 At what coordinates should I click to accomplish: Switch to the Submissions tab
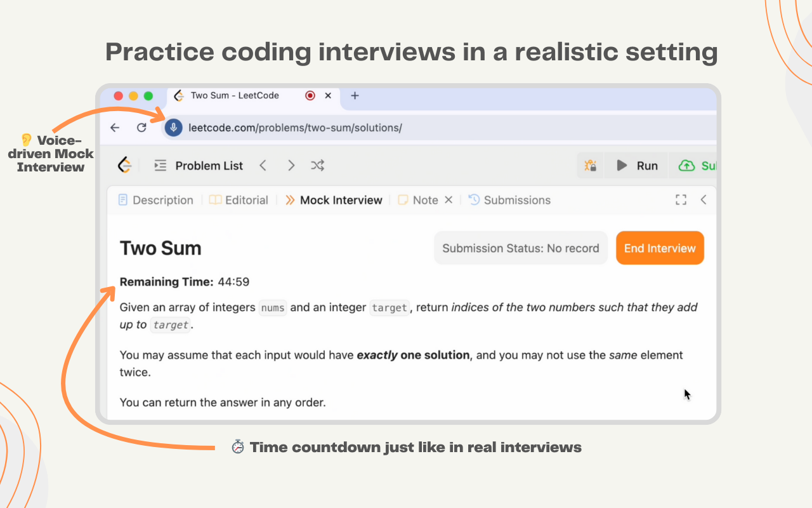509,200
